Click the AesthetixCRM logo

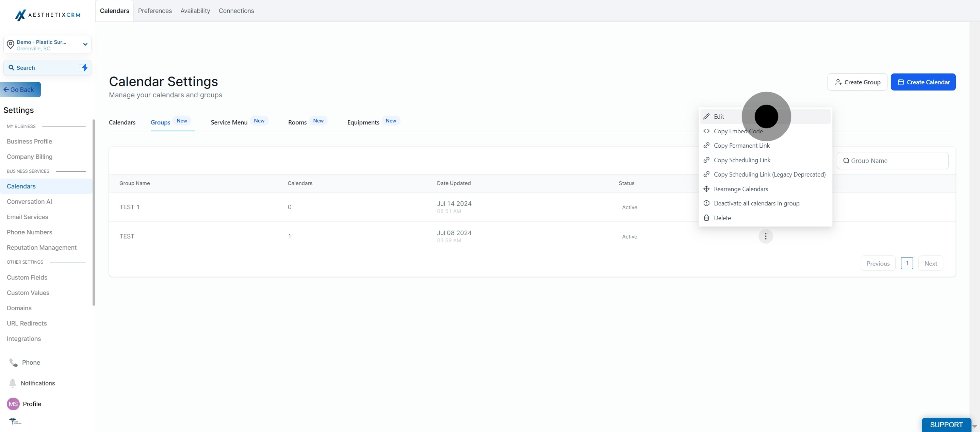48,15
